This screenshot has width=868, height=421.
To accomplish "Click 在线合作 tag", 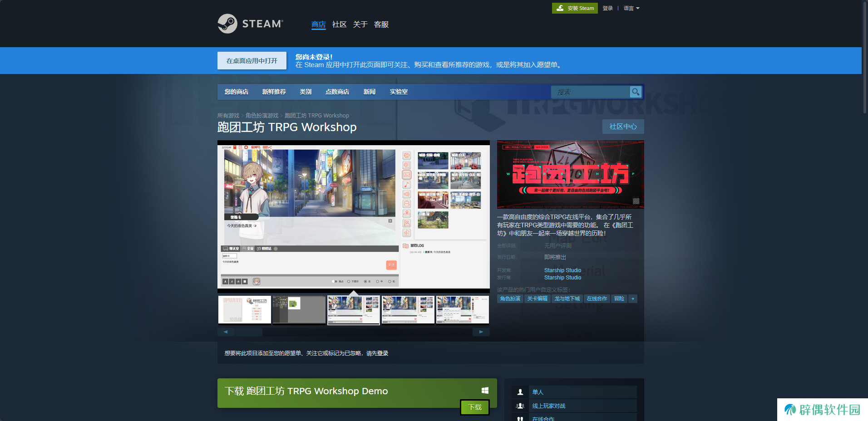I will click(597, 299).
